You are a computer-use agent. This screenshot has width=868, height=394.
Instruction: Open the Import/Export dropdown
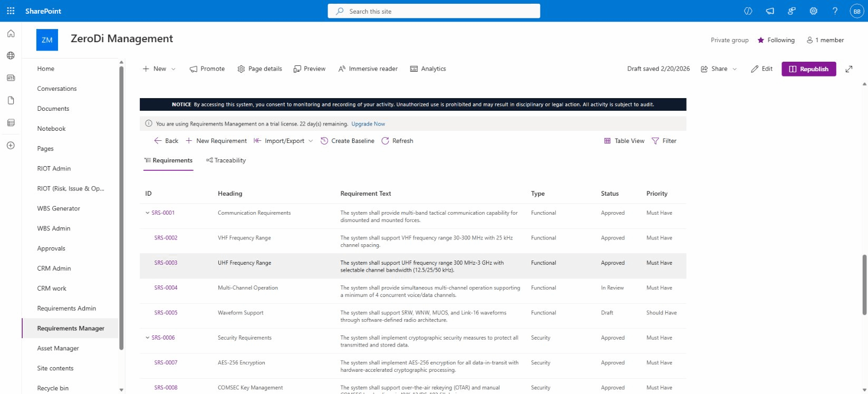(284, 141)
